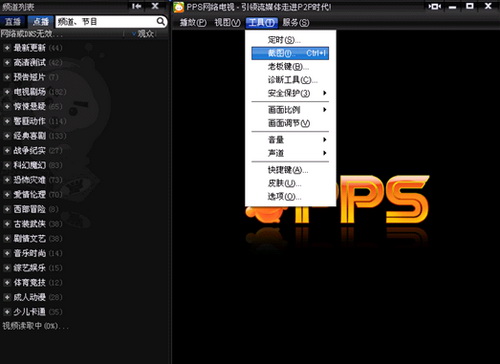The width and height of the screenshot is (500, 364).
Task: Expand the 成人动漫 category
Action: (6, 297)
